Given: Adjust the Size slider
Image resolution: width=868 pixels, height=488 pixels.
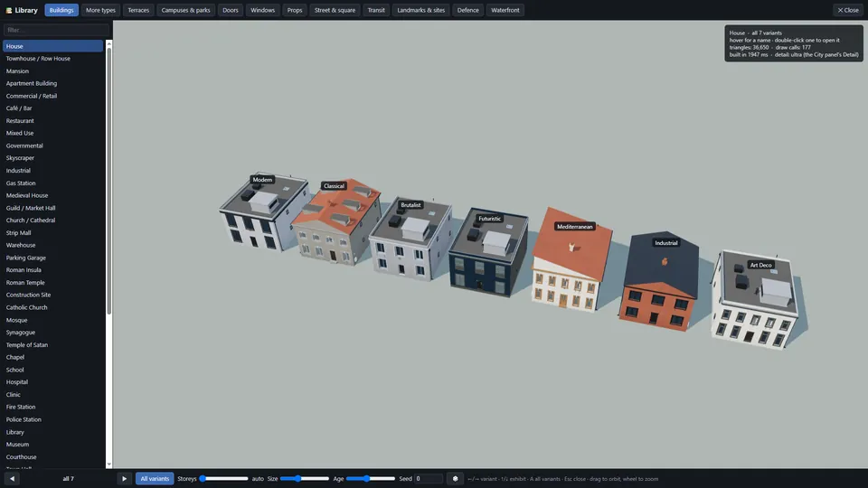Looking at the screenshot, I should [304, 479].
